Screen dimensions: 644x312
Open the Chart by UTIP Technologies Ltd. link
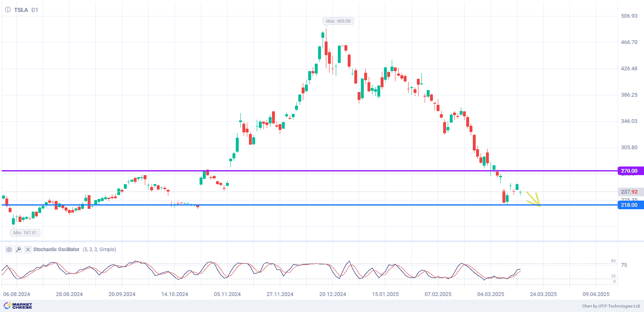[611, 306]
